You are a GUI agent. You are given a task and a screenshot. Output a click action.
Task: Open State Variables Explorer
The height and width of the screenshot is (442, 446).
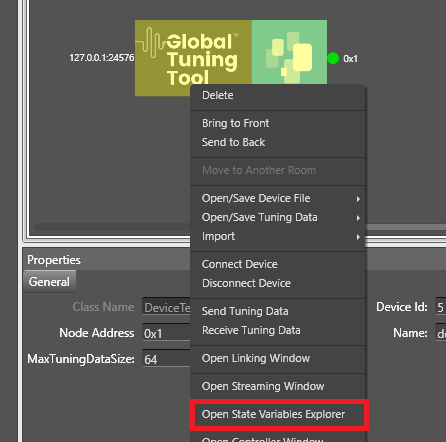point(279,414)
